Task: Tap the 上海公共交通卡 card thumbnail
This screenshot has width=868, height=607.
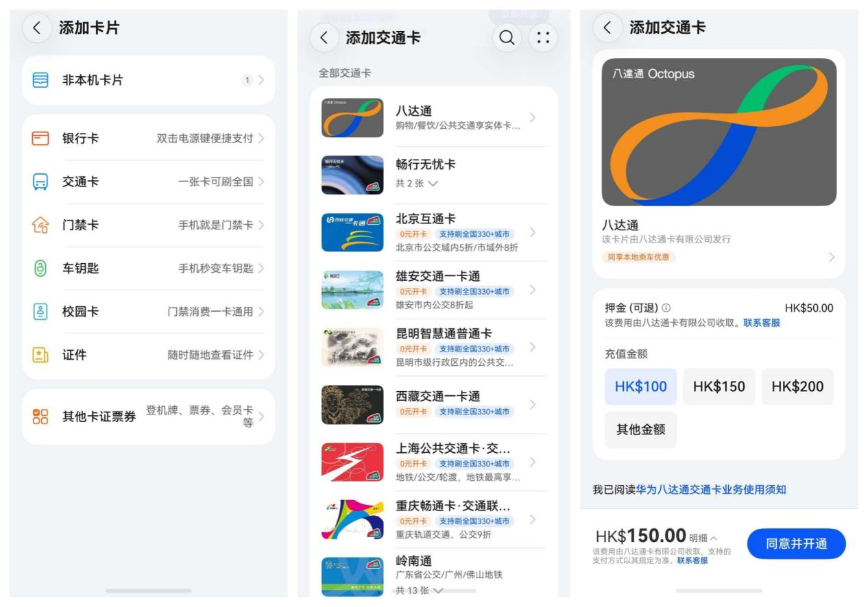Action: click(x=352, y=462)
